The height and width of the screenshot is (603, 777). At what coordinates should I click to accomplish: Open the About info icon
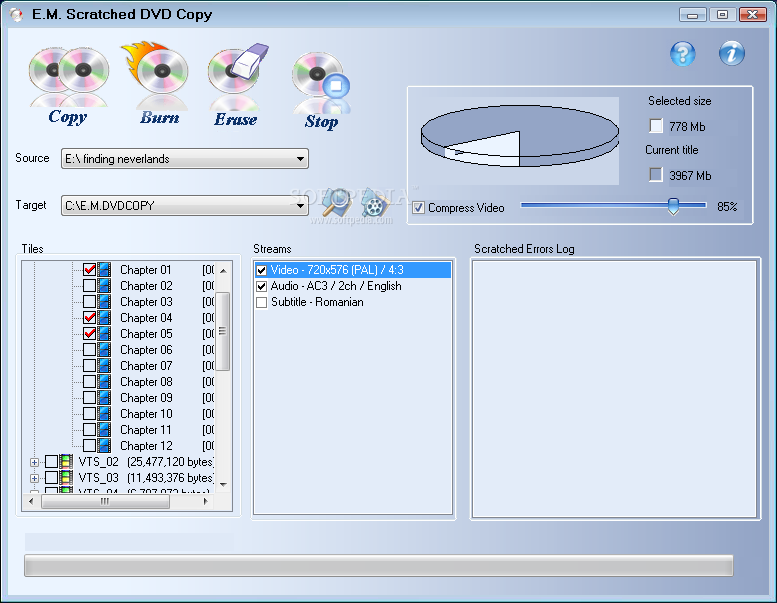click(731, 54)
